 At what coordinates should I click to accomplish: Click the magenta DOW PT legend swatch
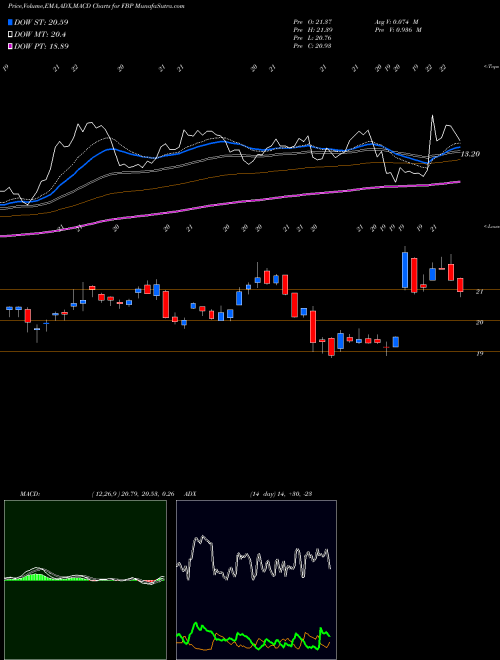click(x=11, y=46)
